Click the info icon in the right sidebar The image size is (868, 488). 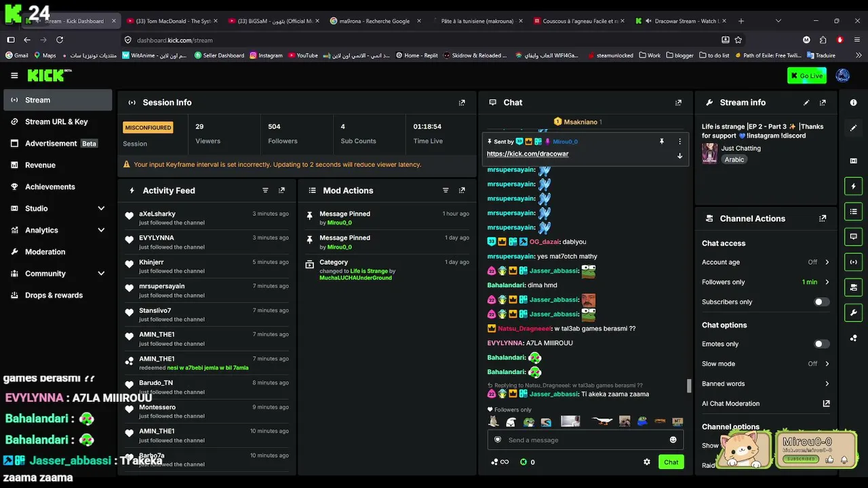(x=853, y=102)
